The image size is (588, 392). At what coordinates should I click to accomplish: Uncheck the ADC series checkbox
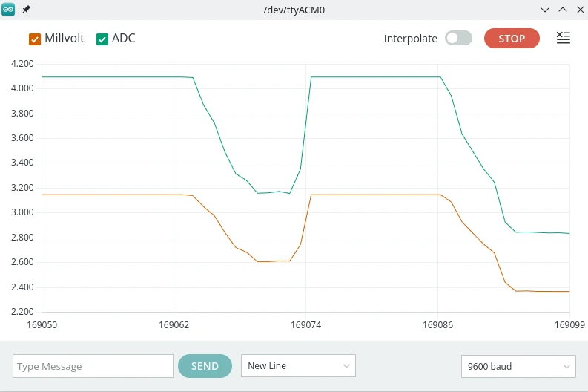[x=102, y=39]
